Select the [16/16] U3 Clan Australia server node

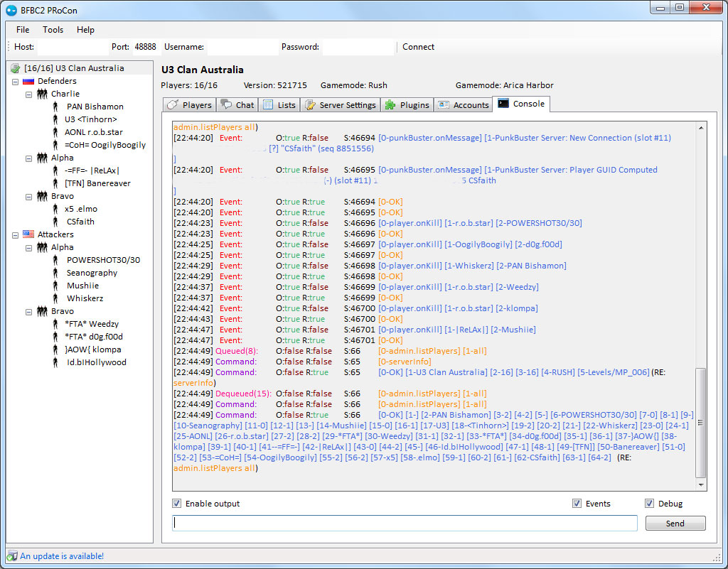pos(74,68)
